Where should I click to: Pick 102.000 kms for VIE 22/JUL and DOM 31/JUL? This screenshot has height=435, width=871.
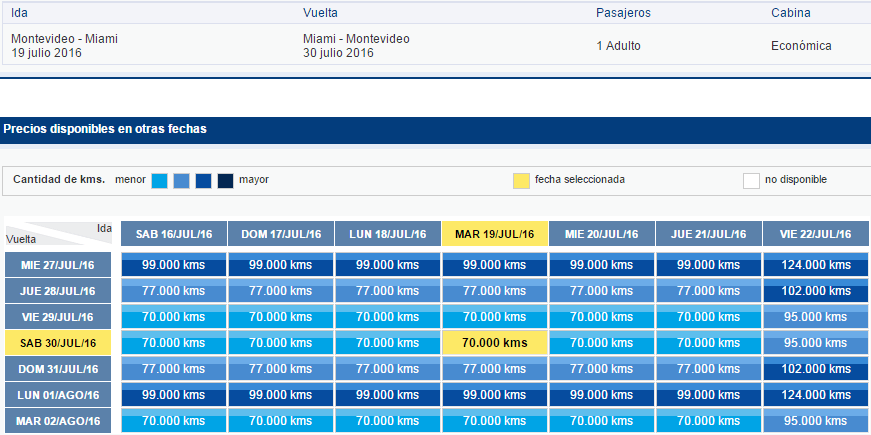815,369
